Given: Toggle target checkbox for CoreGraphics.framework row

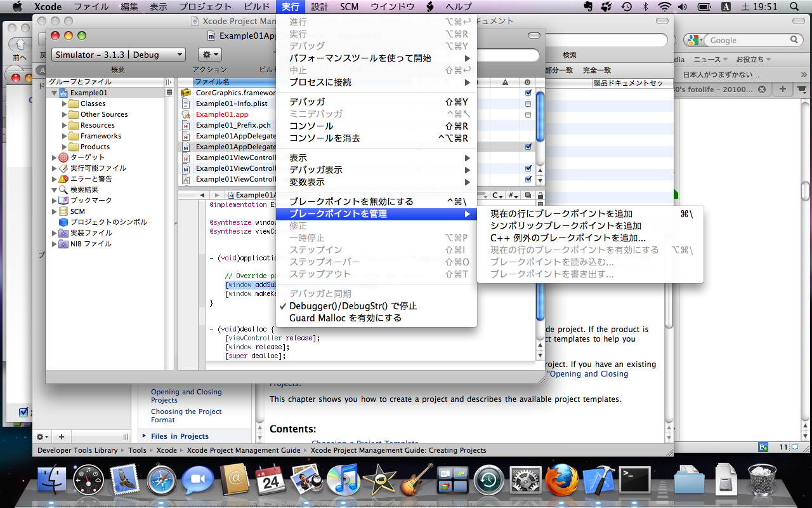Looking at the screenshot, I should coord(528,93).
